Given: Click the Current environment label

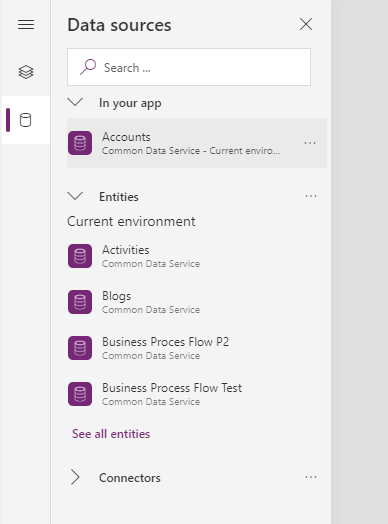Looking at the screenshot, I should pyautogui.click(x=131, y=222).
